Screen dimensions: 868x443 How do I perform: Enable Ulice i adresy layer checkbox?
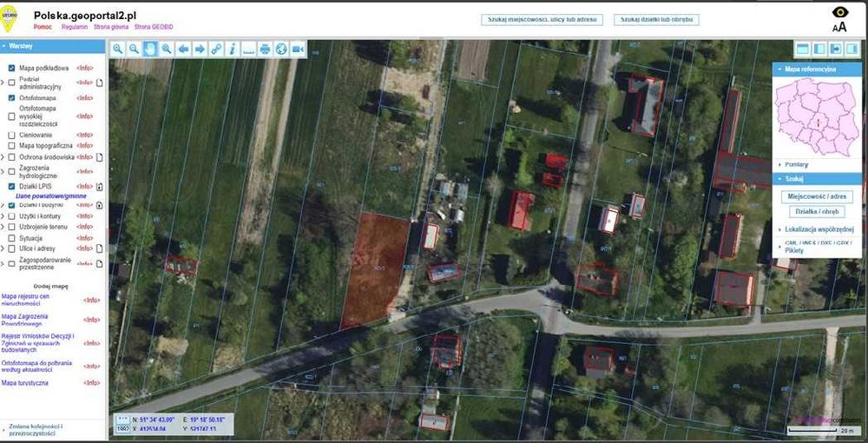click(11, 248)
